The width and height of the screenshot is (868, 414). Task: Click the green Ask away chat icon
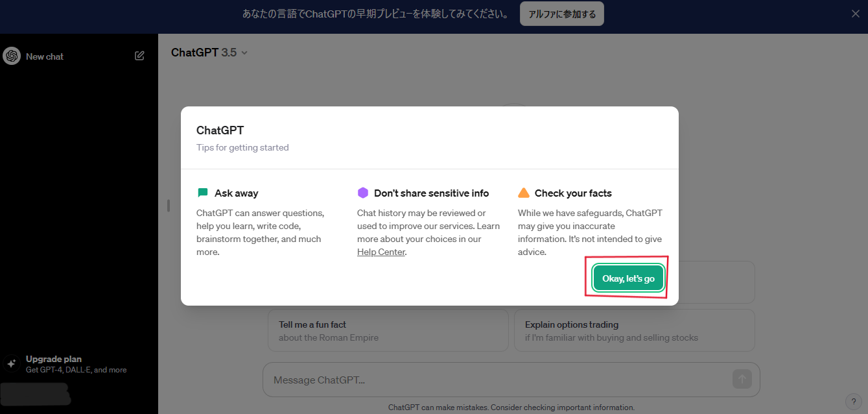pyautogui.click(x=203, y=193)
